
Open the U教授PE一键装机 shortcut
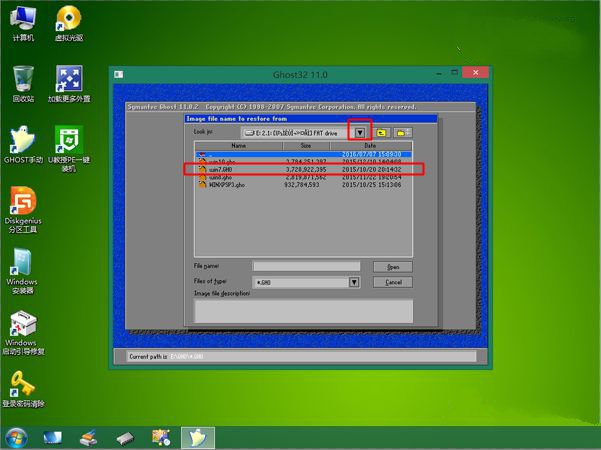tap(69, 149)
